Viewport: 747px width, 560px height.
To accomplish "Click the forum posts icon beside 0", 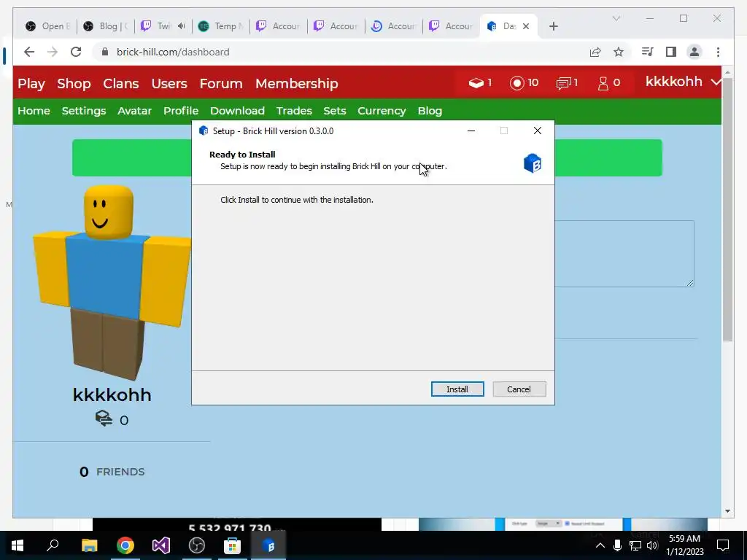I will tap(104, 418).
